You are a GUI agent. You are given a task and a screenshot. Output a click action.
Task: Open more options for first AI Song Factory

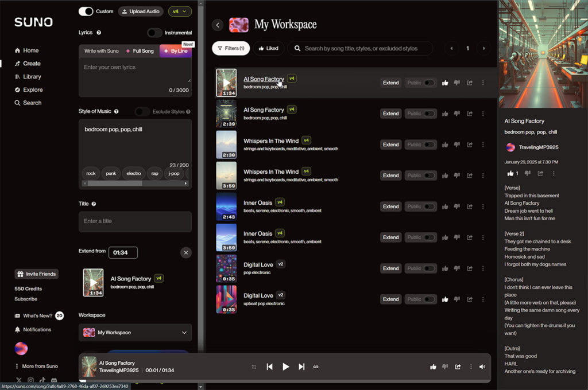pyautogui.click(x=483, y=83)
